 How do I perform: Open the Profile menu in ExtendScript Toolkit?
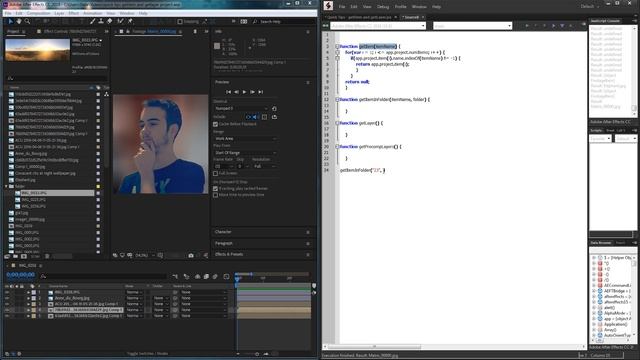tap(400, 7)
